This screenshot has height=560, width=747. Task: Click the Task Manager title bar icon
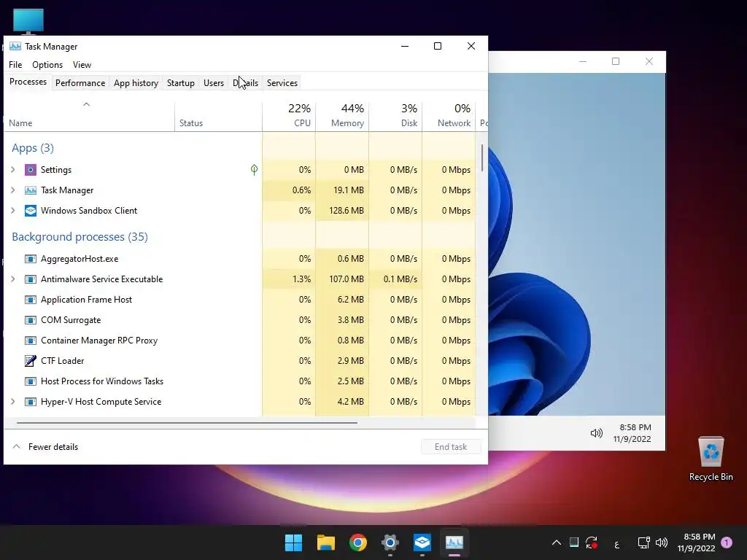coord(15,46)
